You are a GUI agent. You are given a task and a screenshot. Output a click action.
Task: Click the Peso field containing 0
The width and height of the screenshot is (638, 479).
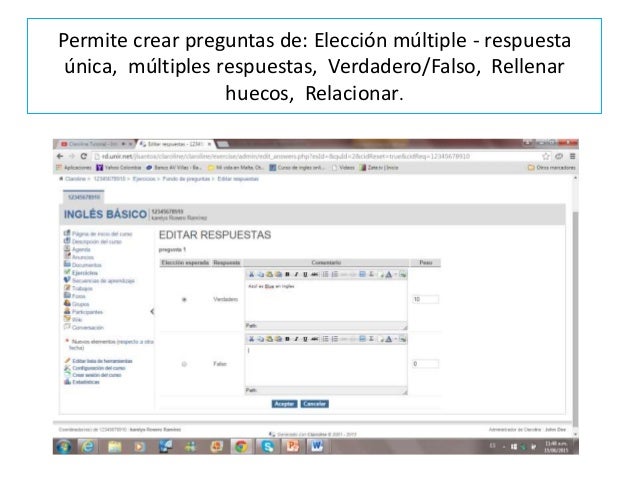(x=426, y=364)
